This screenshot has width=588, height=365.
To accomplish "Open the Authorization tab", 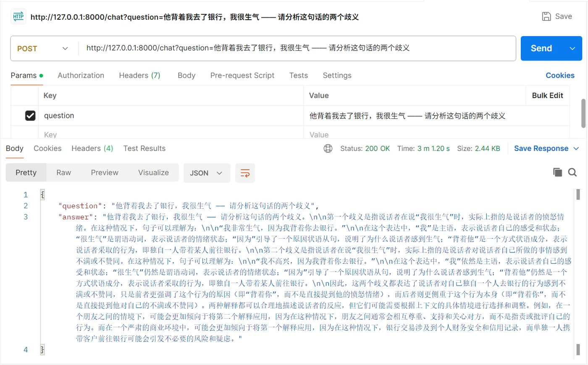I will coord(81,76).
